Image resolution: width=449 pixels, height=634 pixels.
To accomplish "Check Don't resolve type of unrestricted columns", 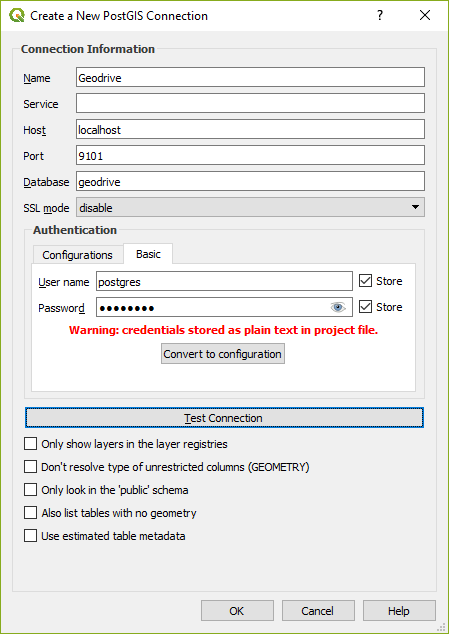I will pos(30,467).
